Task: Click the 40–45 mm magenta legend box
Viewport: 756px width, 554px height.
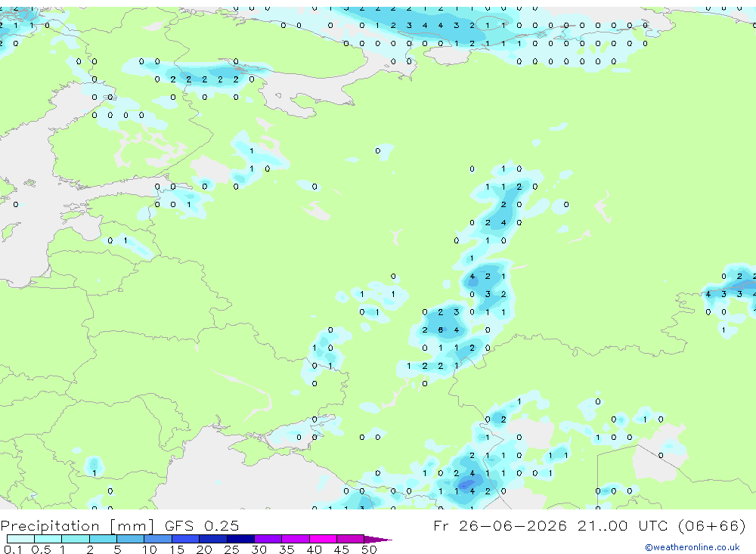Action: [x=323, y=539]
